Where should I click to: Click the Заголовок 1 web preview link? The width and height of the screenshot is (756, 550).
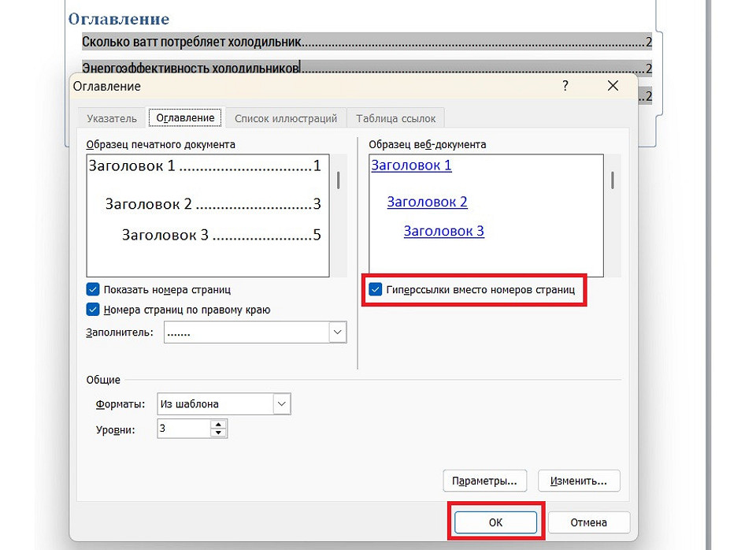(411, 165)
